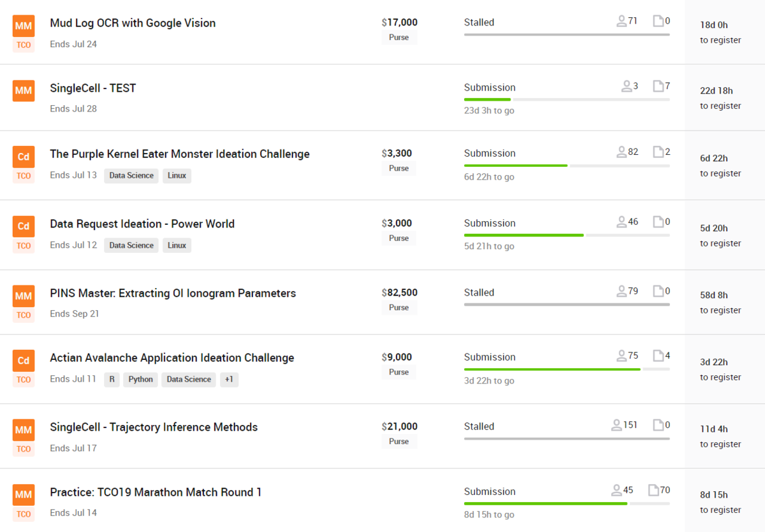This screenshot has height=532, width=765.
Task: Open Practice: TCO19 Marathon Match Round 1
Action: point(156,492)
